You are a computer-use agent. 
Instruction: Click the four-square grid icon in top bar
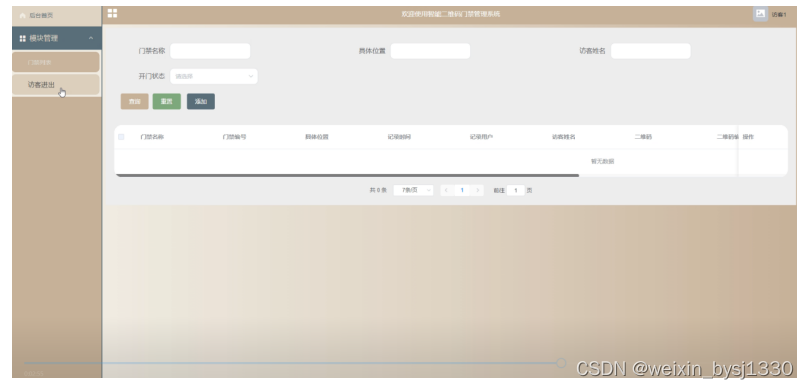tap(112, 13)
